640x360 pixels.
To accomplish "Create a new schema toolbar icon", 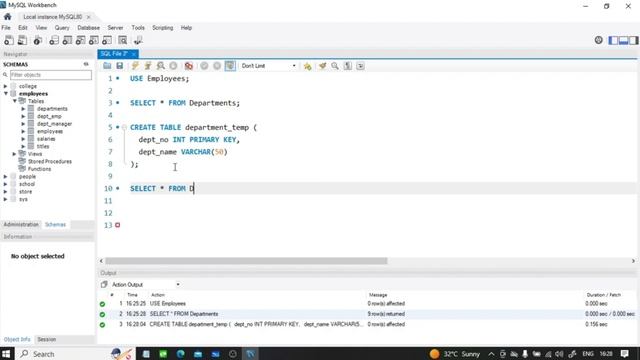I will click(x=54, y=40).
